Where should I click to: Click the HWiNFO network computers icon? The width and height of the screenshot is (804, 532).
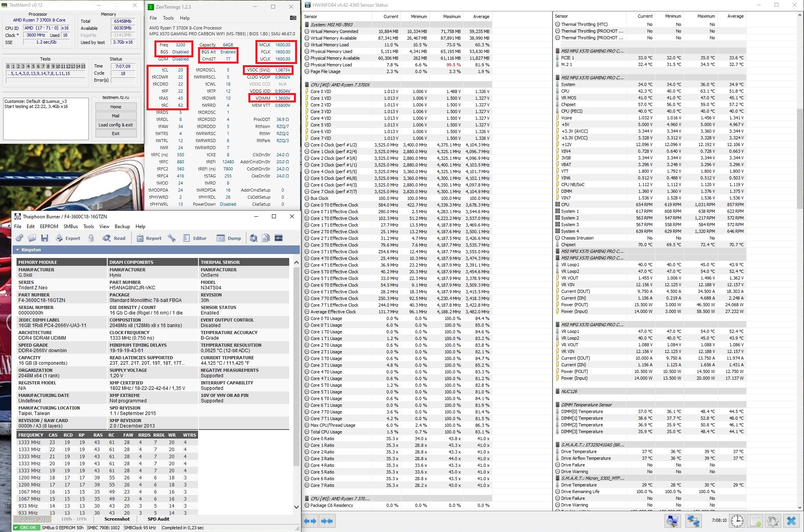pyautogui.click(x=693, y=521)
